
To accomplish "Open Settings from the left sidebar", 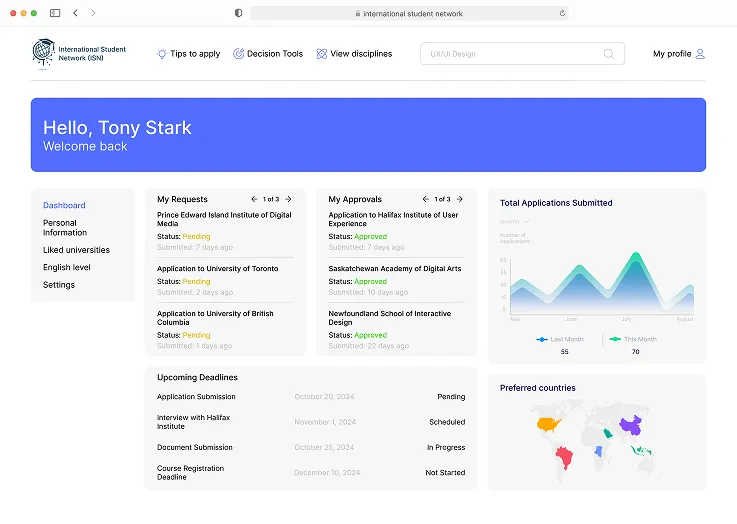I will (x=59, y=285).
